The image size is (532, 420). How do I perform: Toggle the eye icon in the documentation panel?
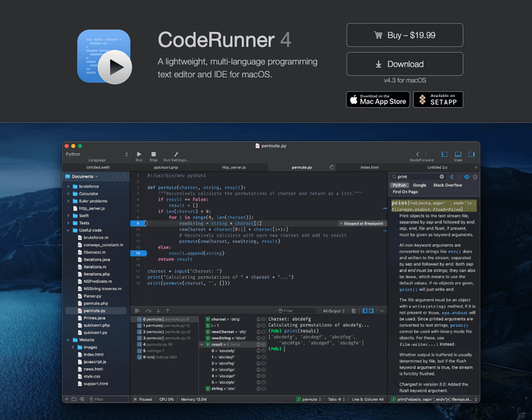(467, 177)
